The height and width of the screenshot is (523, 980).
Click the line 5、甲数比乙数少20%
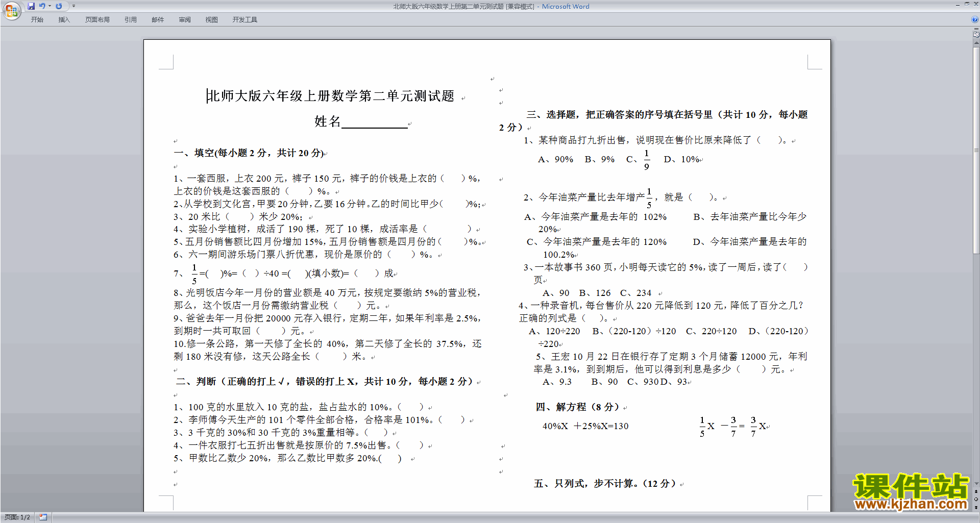click(x=288, y=459)
